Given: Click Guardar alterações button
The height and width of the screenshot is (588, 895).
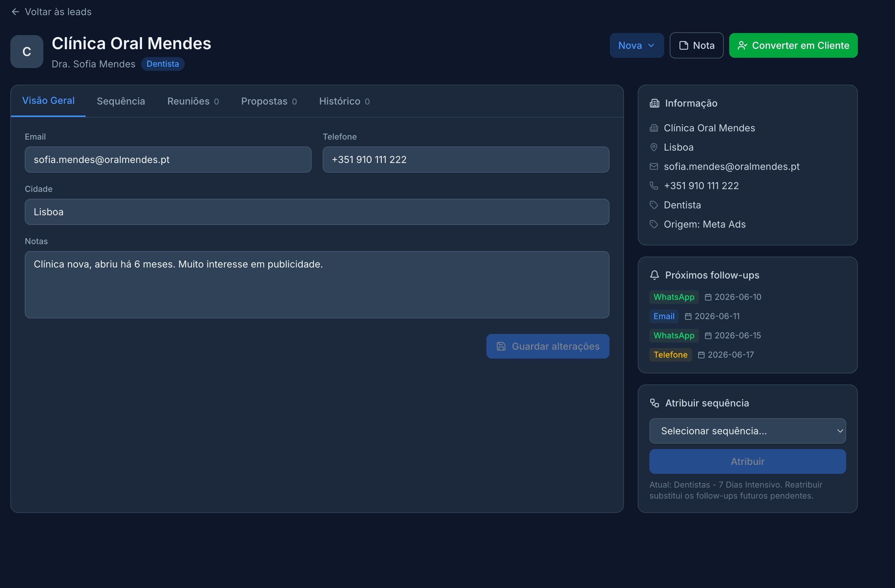Looking at the screenshot, I should coord(548,346).
